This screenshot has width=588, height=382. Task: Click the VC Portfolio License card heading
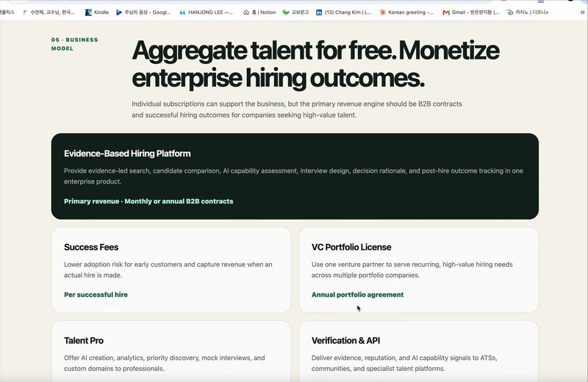[351, 247]
